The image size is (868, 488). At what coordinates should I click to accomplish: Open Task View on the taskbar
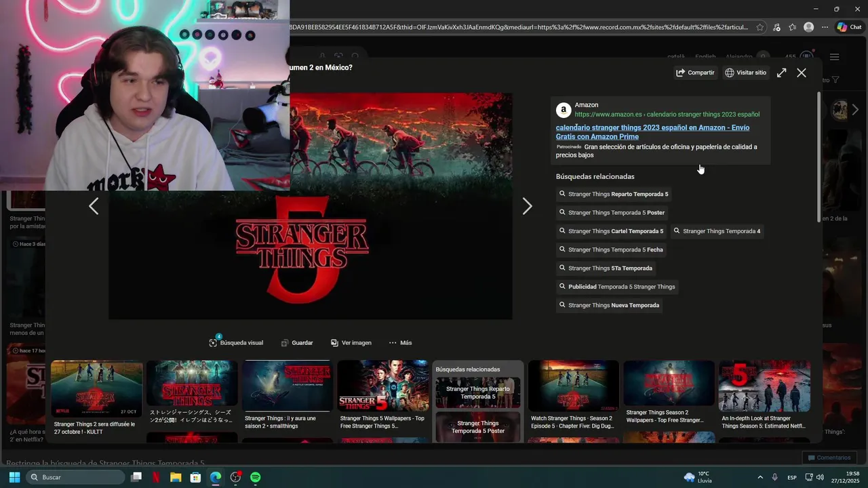click(x=136, y=477)
